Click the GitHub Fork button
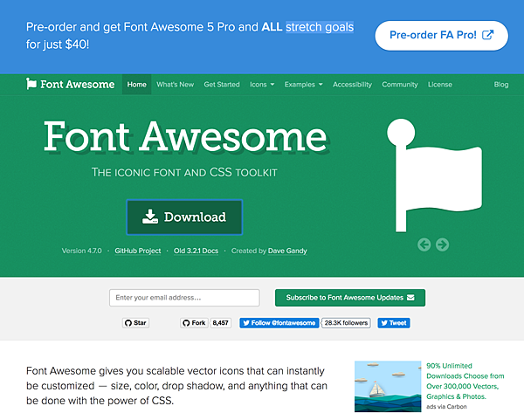This screenshot has height=420, width=524. tap(194, 323)
